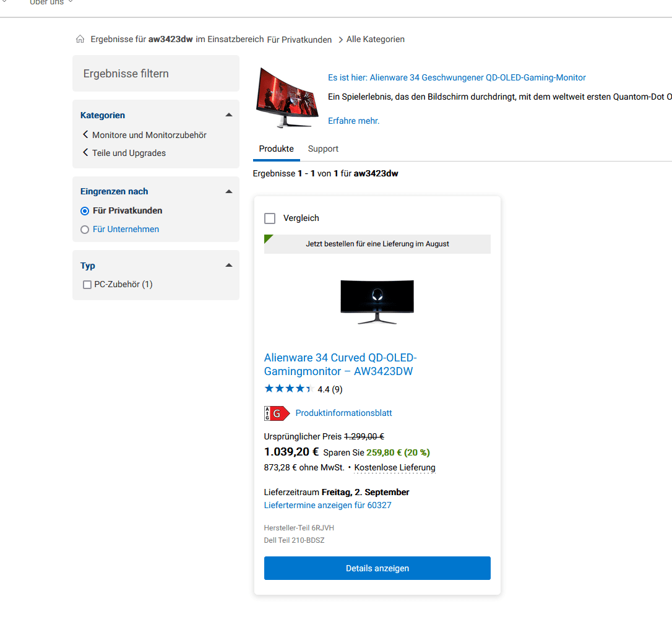The height and width of the screenshot is (635, 672).
Task: Check the PC-Zubehör (1) checkbox
Action: click(x=87, y=285)
